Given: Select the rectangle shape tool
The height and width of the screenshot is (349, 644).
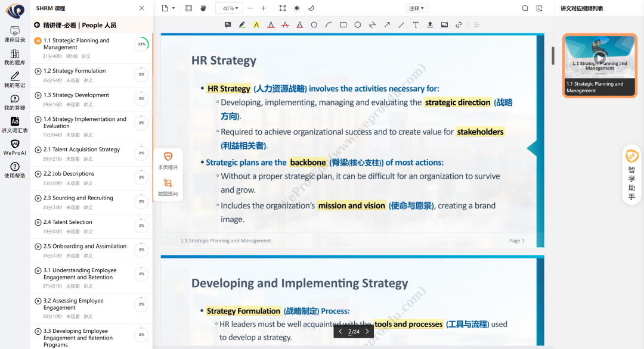Looking at the screenshot, I should tap(343, 25).
